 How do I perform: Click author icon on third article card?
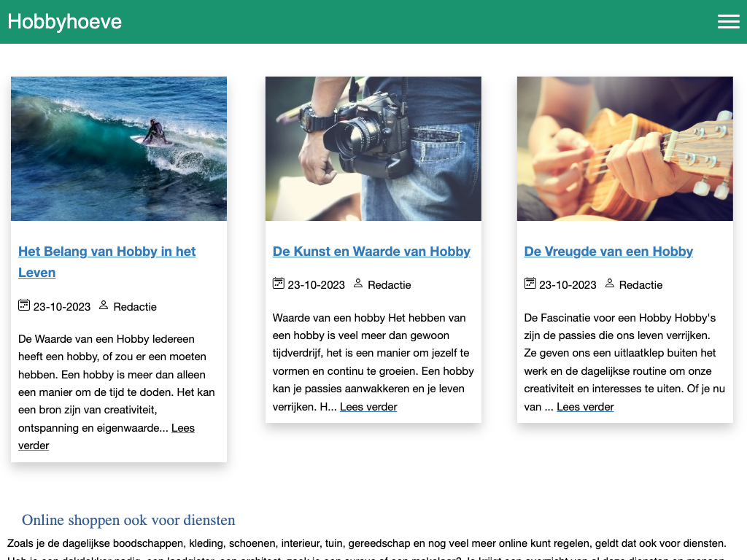[610, 284]
